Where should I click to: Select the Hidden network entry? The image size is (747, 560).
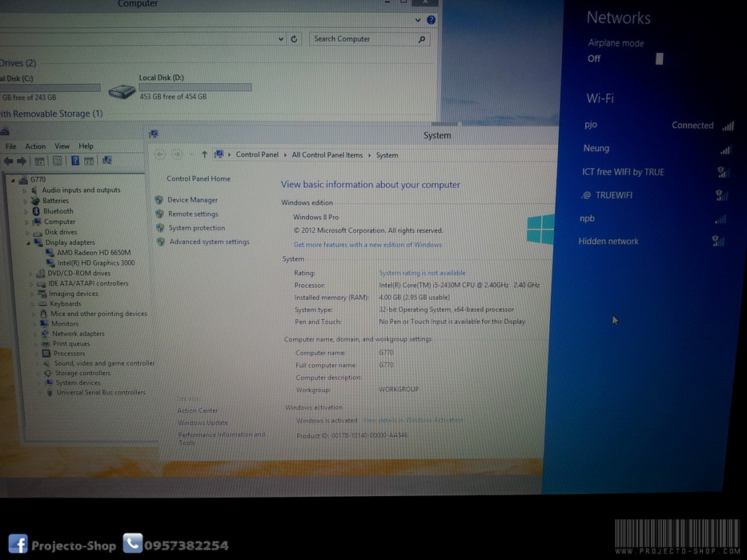tap(651, 242)
